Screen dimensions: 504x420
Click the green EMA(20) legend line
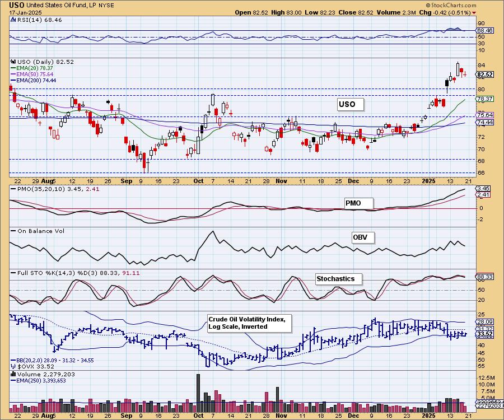point(13,68)
